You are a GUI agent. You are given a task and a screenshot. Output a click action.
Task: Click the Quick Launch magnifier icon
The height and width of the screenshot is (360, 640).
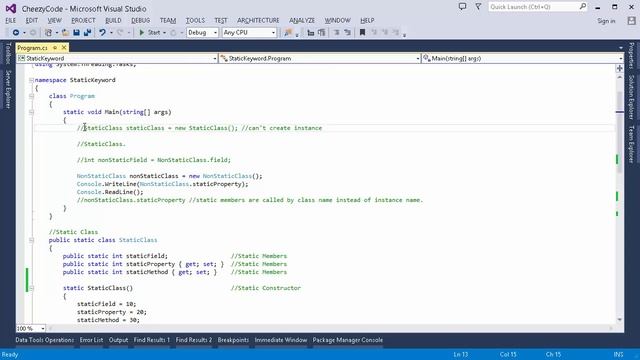[x=582, y=7]
